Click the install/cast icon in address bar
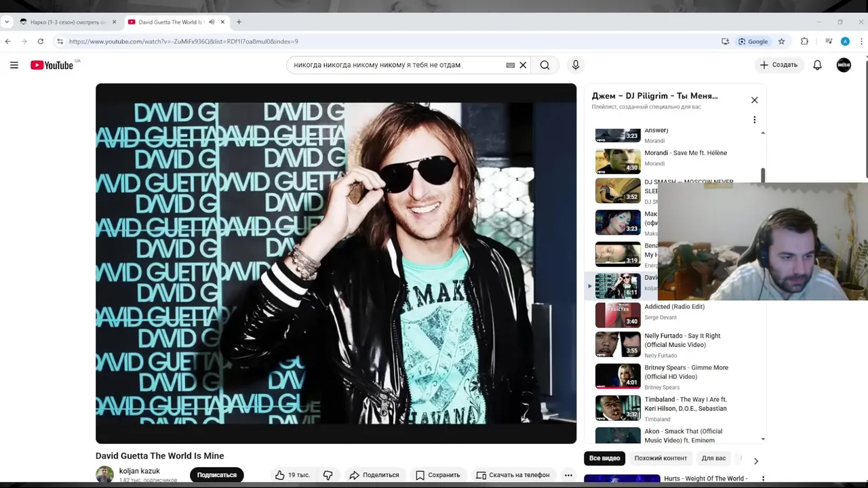 click(x=725, y=41)
